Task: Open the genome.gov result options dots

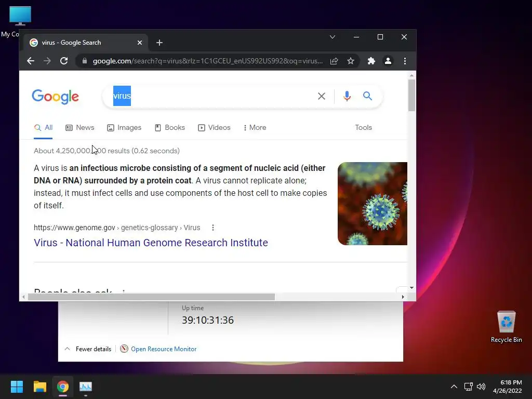Action: click(x=212, y=228)
